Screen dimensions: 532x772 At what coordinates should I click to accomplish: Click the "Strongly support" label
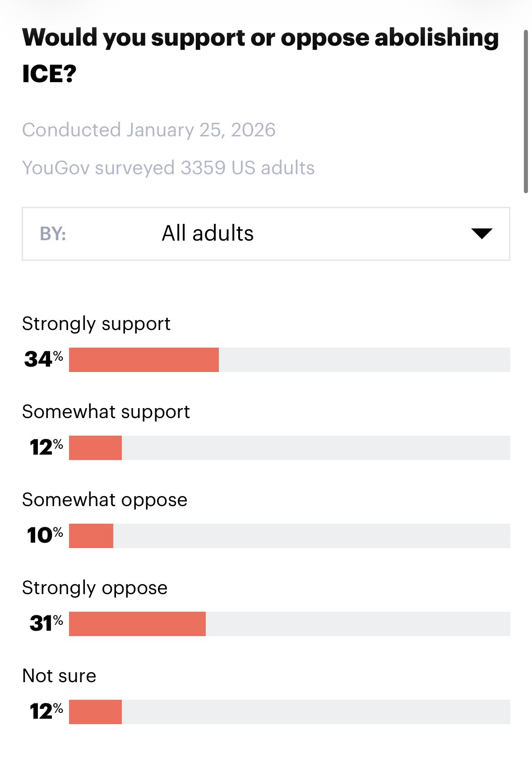point(96,324)
